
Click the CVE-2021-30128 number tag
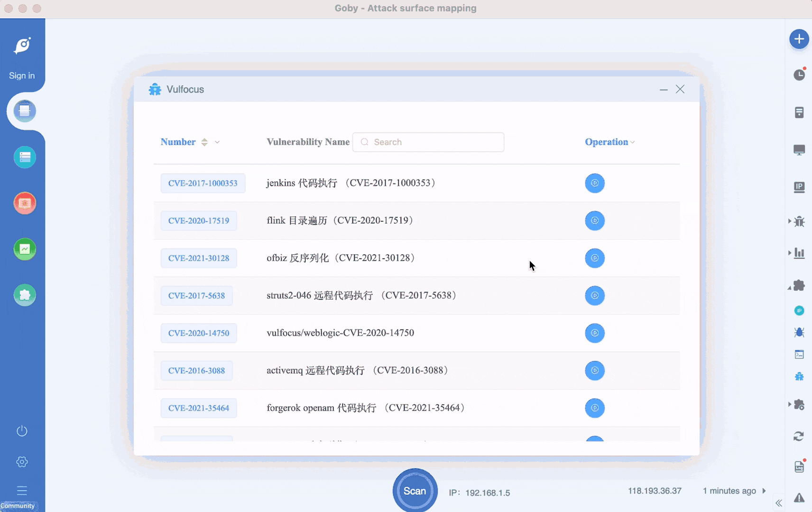tap(198, 258)
